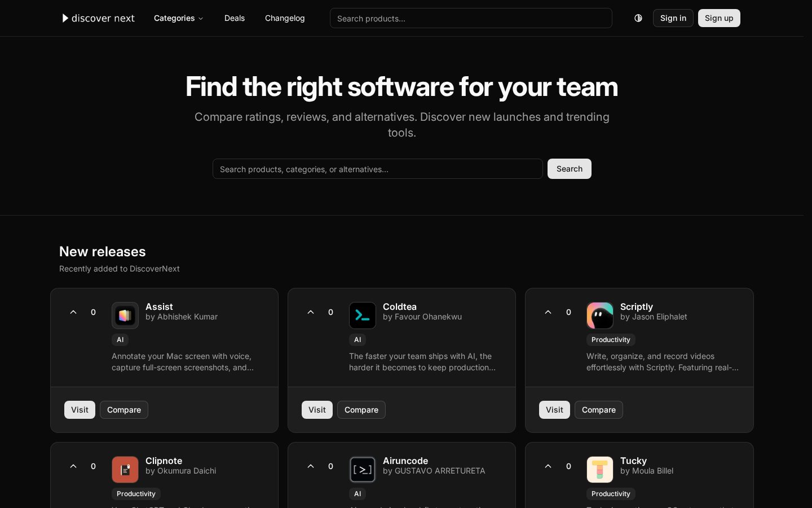
Task: Toggle the dark/light theme icon
Action: pyautogui.click(x=638, y=18)
